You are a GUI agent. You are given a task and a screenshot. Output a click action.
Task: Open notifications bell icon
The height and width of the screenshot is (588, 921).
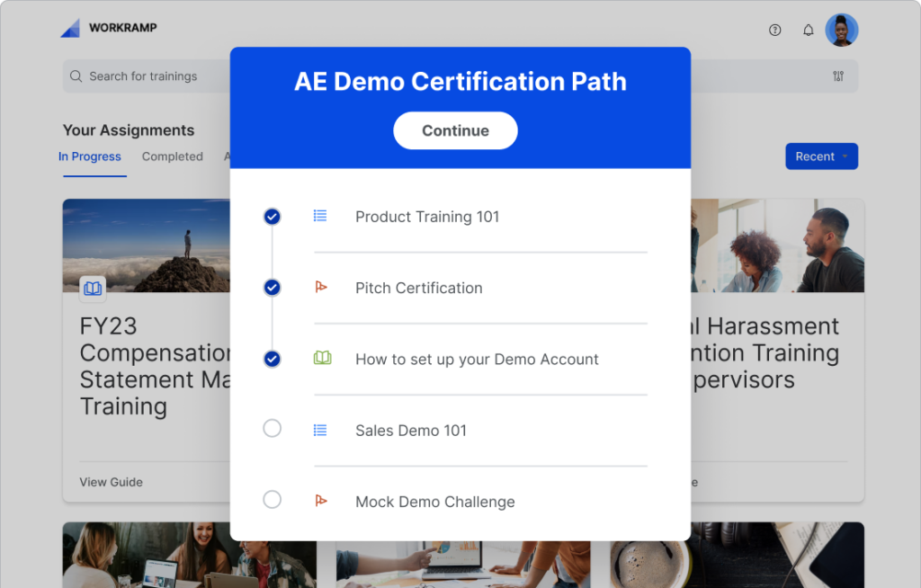[808, 30]
